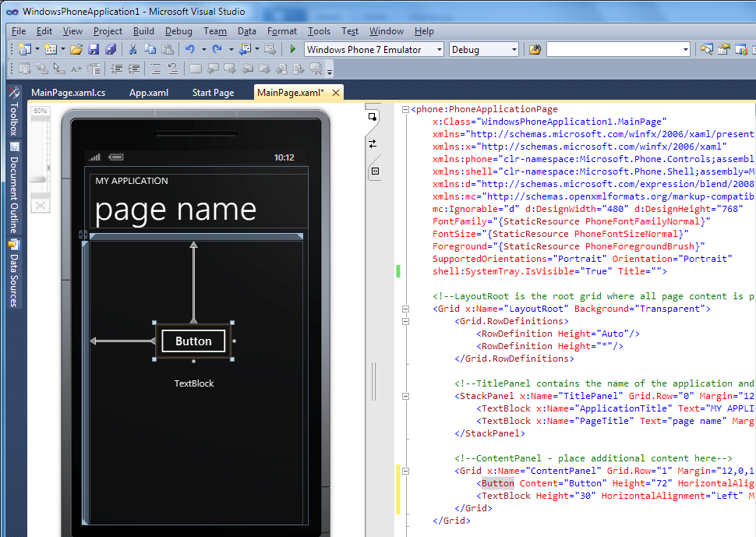756x537 pixels.
Task: Click the 60% zoom value box
Action: [x=41, y=111]
